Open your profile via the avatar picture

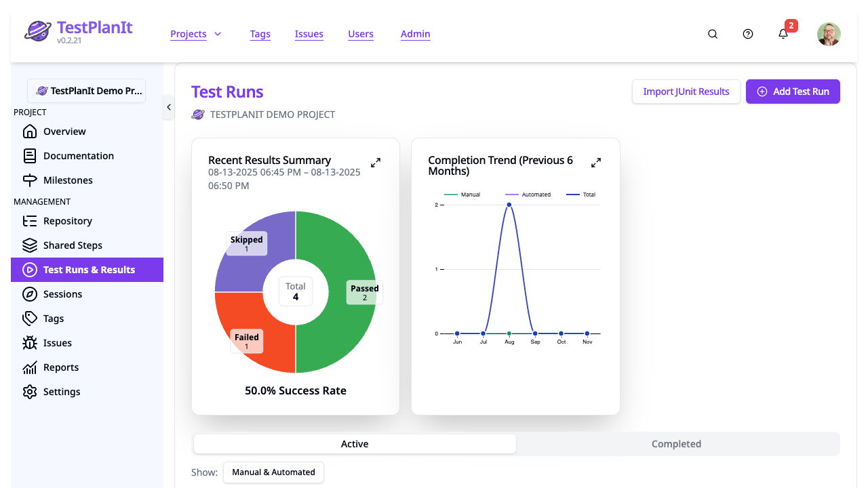(829, 33)
